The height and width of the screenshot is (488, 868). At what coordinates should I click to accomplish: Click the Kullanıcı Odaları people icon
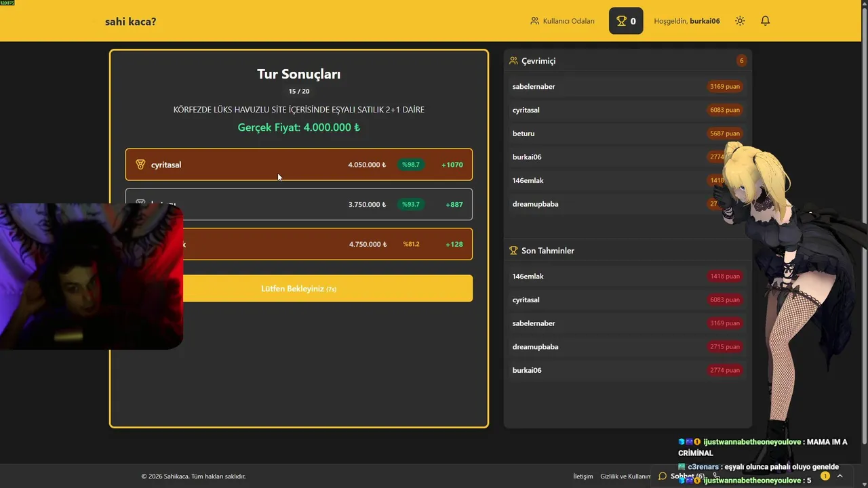534,21
